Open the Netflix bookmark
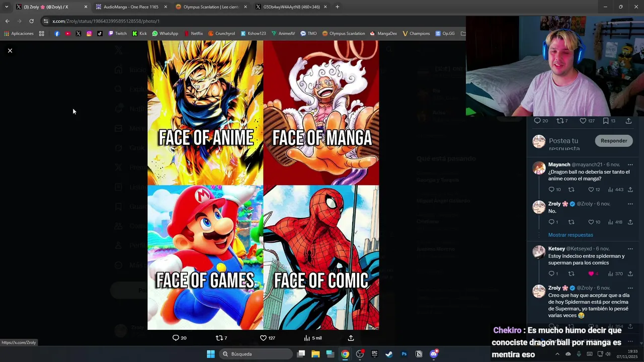Viewport: 644px width, 362px height. tap(193, 34)
